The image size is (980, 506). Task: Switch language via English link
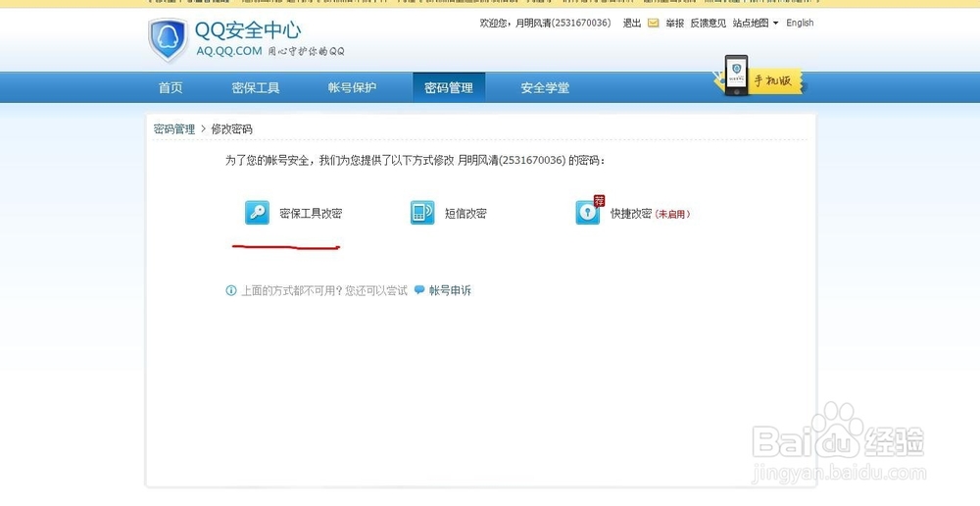tap(800, 23)
